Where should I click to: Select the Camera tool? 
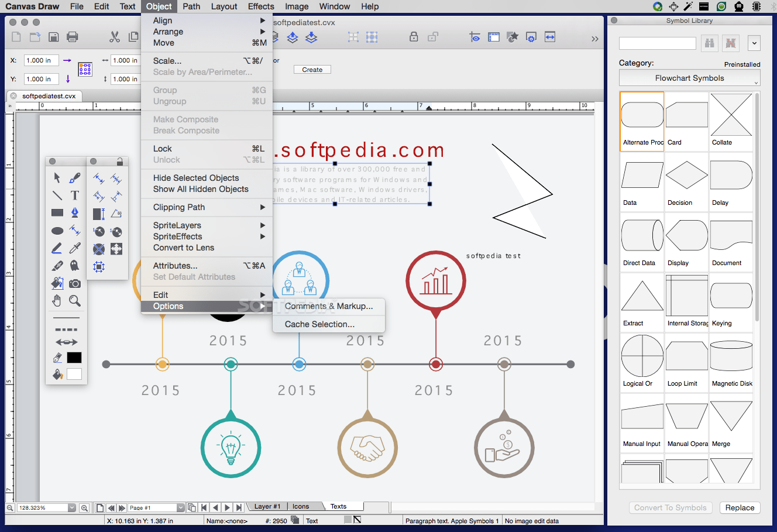click(x=75, y=283)
